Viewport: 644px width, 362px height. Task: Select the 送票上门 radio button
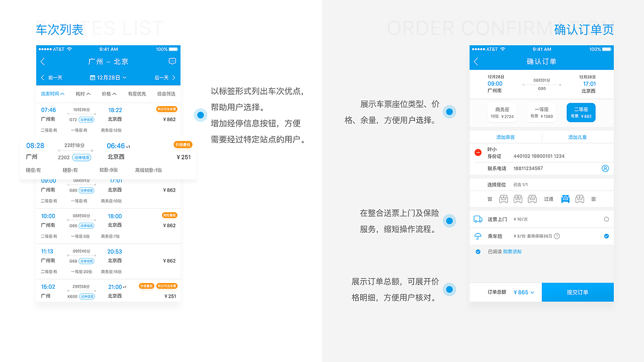(x=606, y=219)
